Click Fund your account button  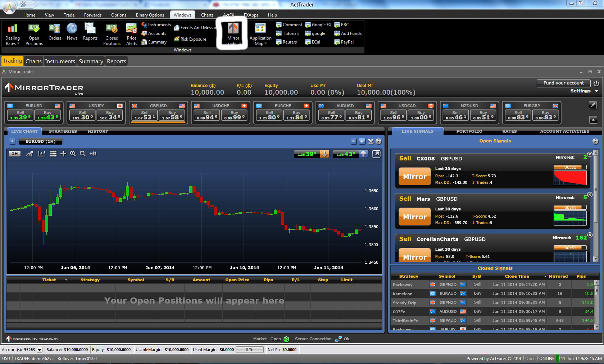[x=563, y=83]
